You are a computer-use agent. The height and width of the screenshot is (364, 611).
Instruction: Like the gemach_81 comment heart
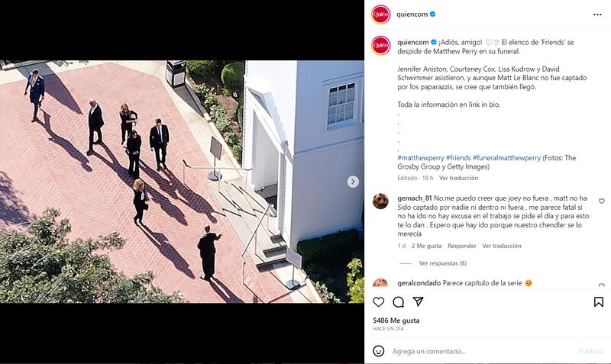coord(602,201)
